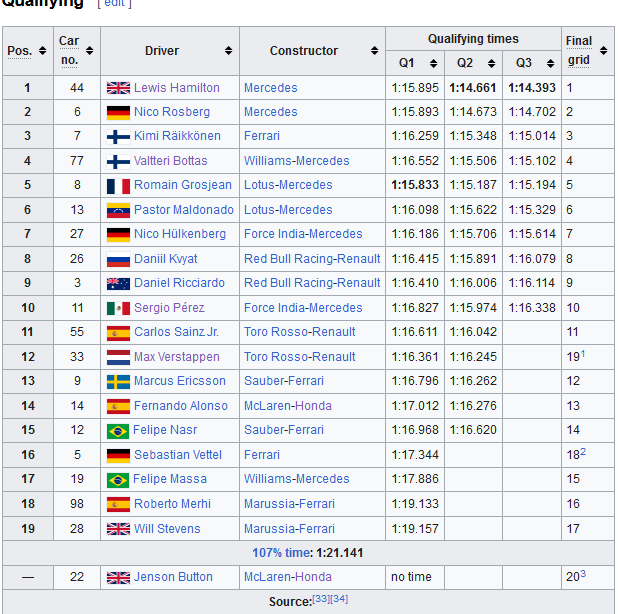The width and height of the screenshot is (618, 614).
Task: Click Spanish flag beside Carlos Sainz Jr.
Action: (x=118, y=333)
